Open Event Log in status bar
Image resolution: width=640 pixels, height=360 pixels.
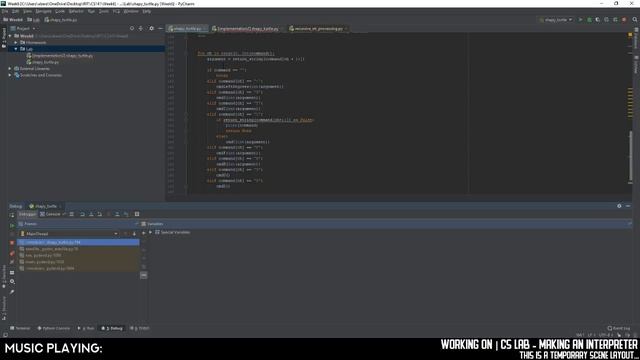point(618,328)
